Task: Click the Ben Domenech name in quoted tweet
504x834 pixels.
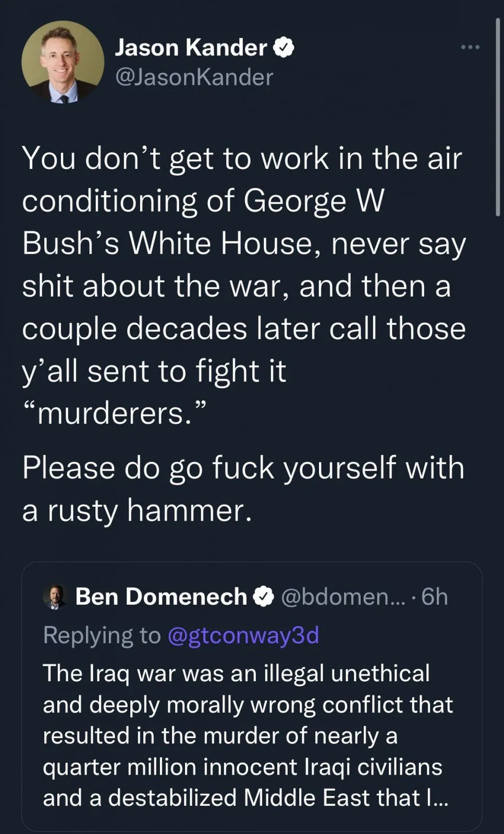Action: point(161,597)
